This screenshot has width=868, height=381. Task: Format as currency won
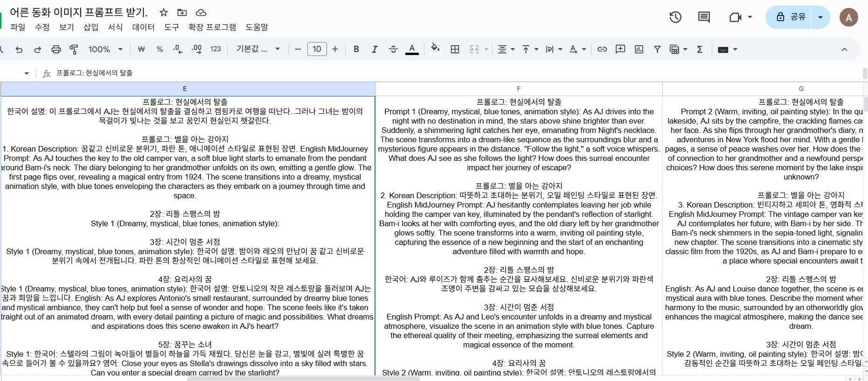(141, 49)
